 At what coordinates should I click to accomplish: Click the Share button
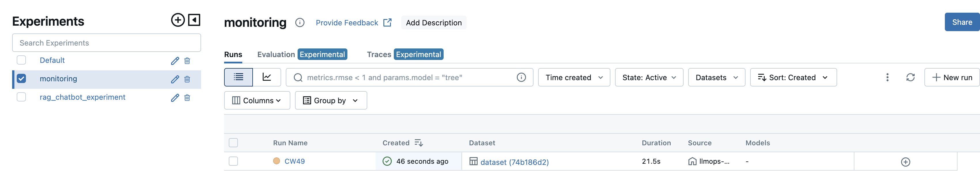(962, 22)
